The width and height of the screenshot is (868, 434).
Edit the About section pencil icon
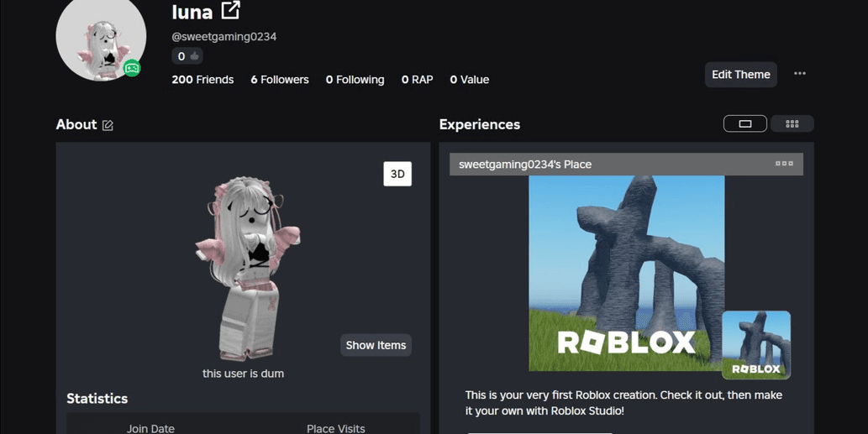tap(108, 126)
